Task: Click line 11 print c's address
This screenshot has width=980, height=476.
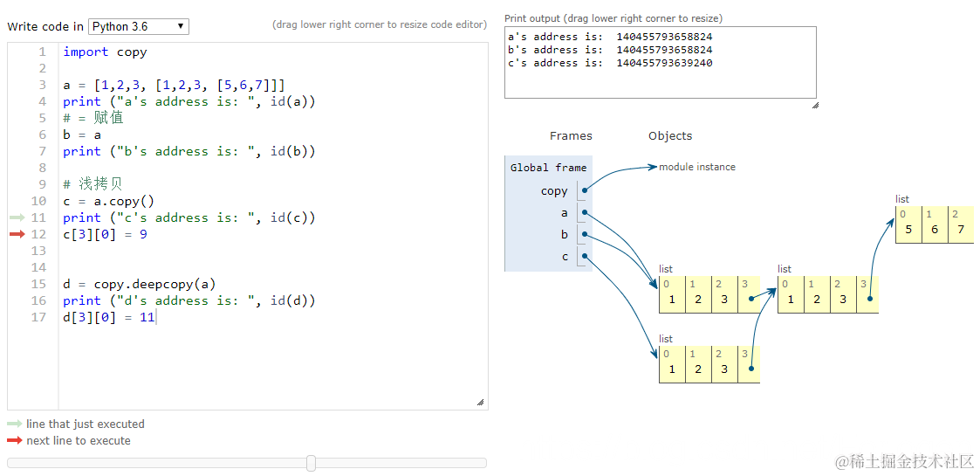Action: (189, 217)
